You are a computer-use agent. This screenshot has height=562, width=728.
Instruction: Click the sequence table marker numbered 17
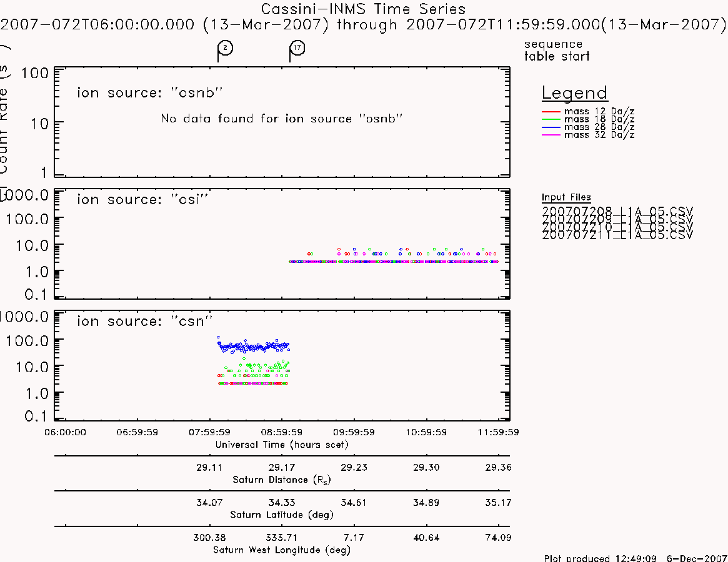(x=297, y=48)
